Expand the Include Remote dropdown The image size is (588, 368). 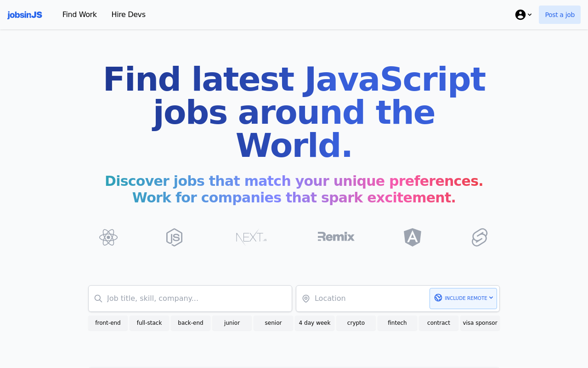463,299
